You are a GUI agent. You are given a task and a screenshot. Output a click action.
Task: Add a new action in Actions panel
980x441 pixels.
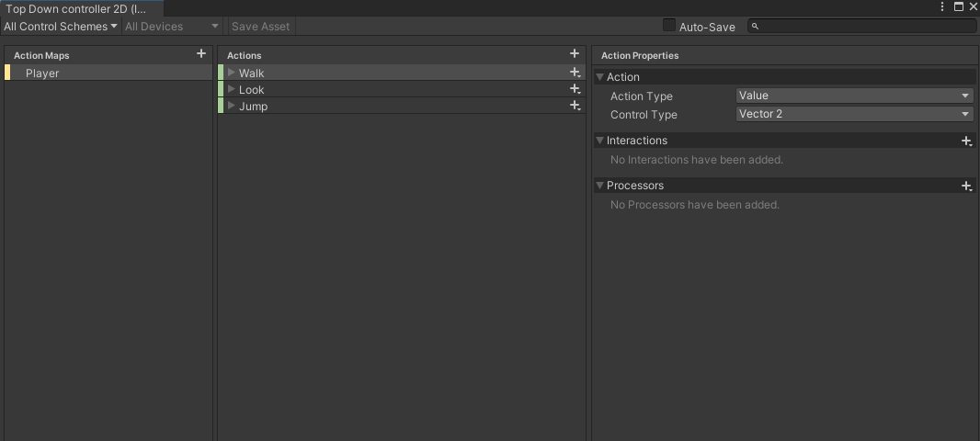coord(575,53)
